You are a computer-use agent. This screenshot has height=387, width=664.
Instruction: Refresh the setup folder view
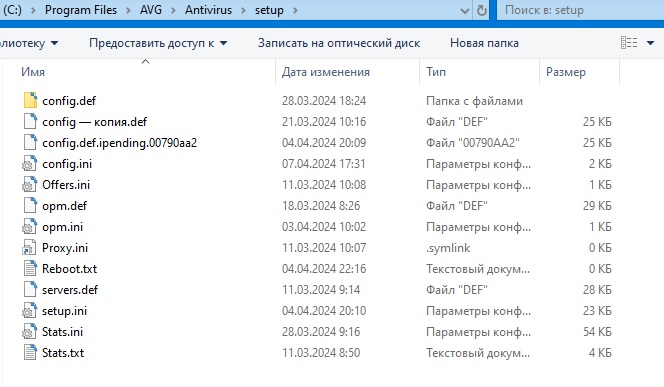coord(481,10)
